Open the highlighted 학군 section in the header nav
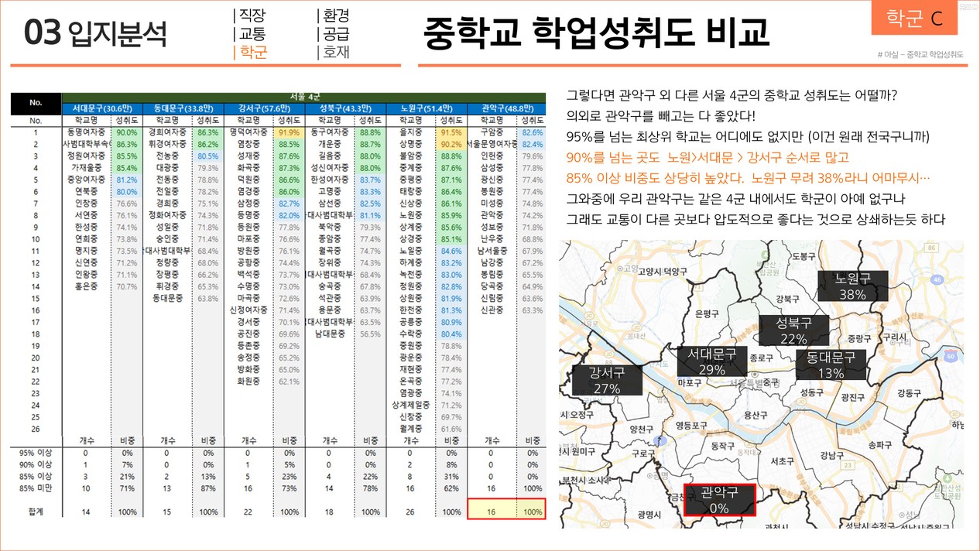This screenshot has height=551, width=980. 252,53
